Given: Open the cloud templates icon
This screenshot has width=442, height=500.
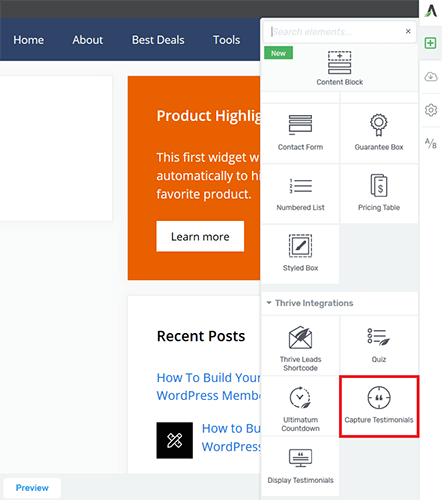Looking at the screenshot, I should (x=431, y=77).
